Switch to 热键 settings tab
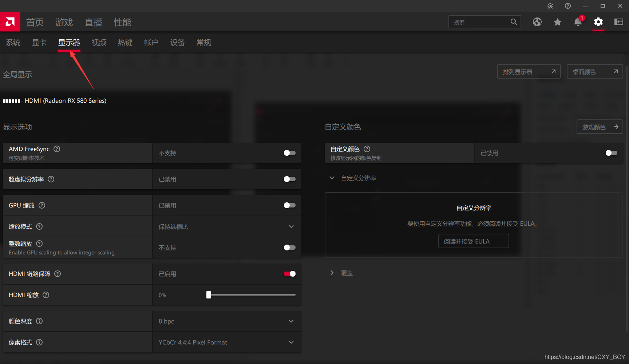629x364 pixels. [125, 43]
